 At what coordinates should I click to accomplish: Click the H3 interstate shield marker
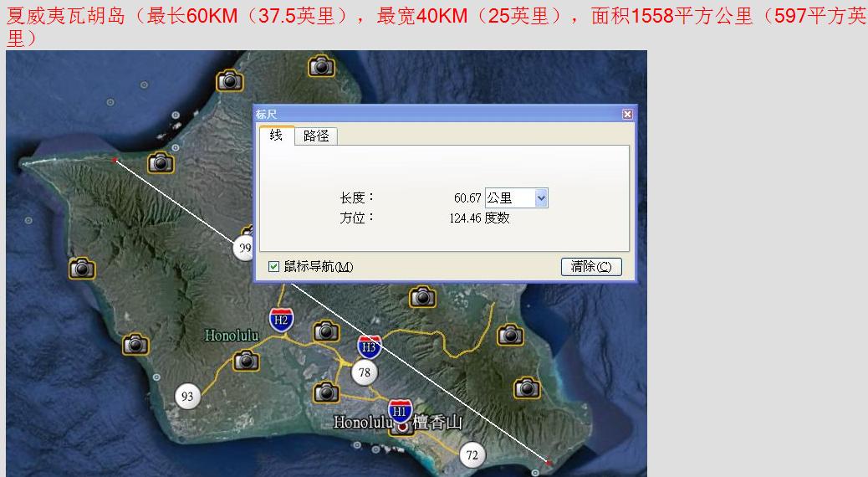pyautogui.click(x=369, y=346)
